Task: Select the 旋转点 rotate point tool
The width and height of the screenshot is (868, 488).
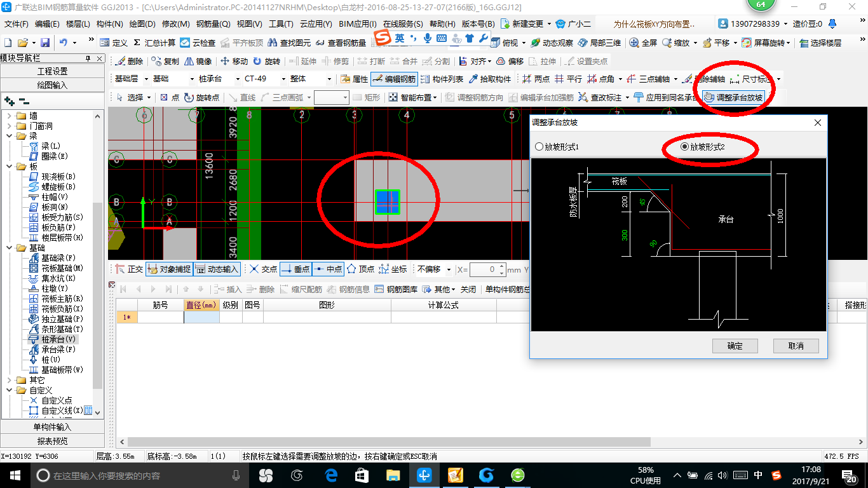Action: 202,98
